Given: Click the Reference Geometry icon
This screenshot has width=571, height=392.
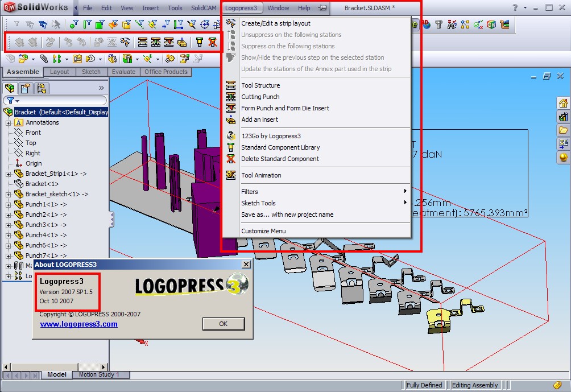Looking at the screenshot, I should tap(147, 59).
